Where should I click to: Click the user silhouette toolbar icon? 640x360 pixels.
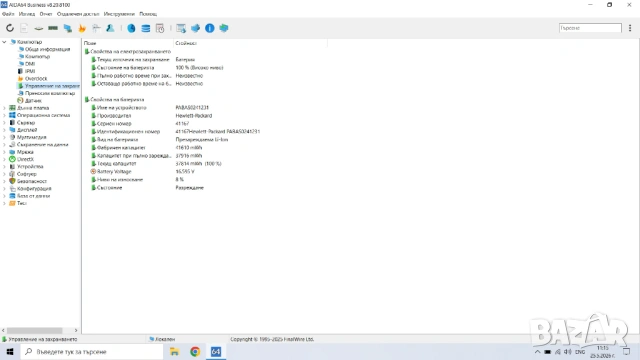pos(110,28)
